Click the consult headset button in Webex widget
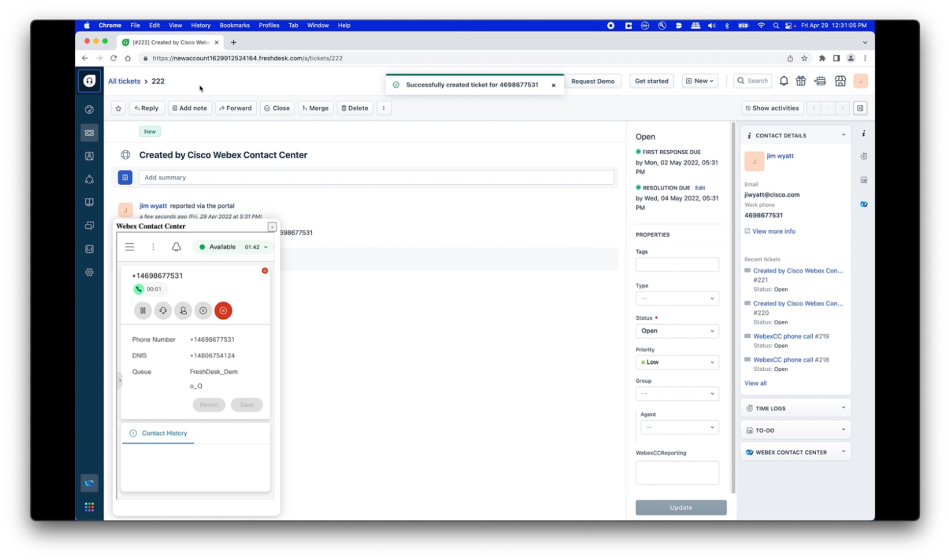Viewport: 949px width, 560px height. tap(163, 311)
